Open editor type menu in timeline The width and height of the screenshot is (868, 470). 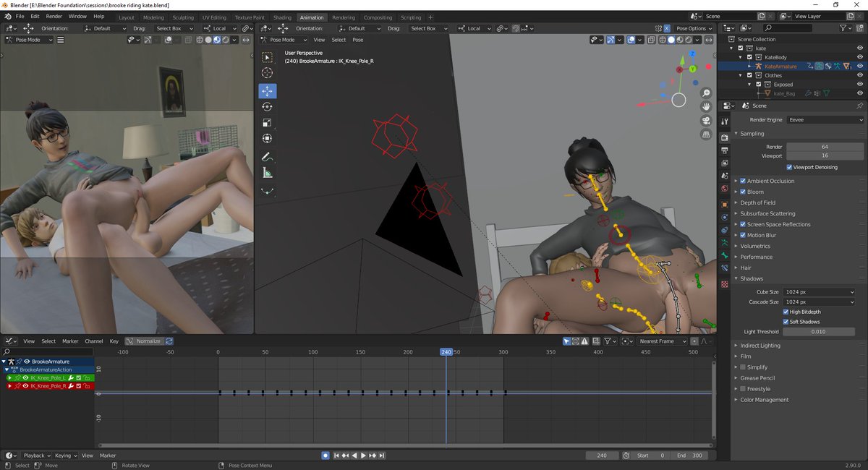(10, 456)
